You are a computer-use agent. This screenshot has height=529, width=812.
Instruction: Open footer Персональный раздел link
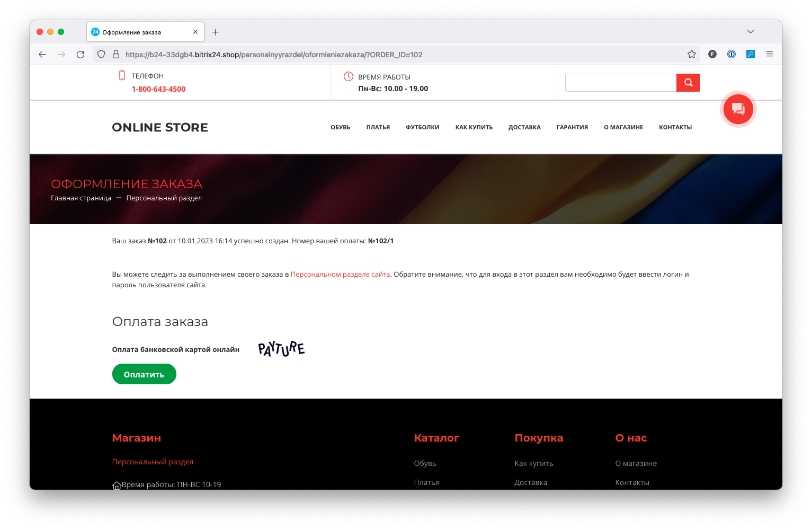point(153,462)
